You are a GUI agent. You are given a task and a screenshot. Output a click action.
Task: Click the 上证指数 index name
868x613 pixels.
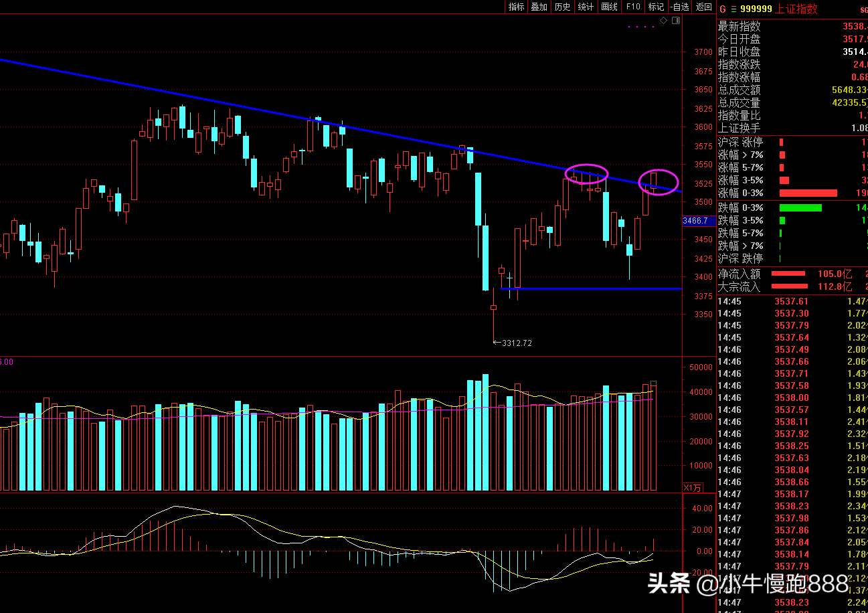[796, 9]
